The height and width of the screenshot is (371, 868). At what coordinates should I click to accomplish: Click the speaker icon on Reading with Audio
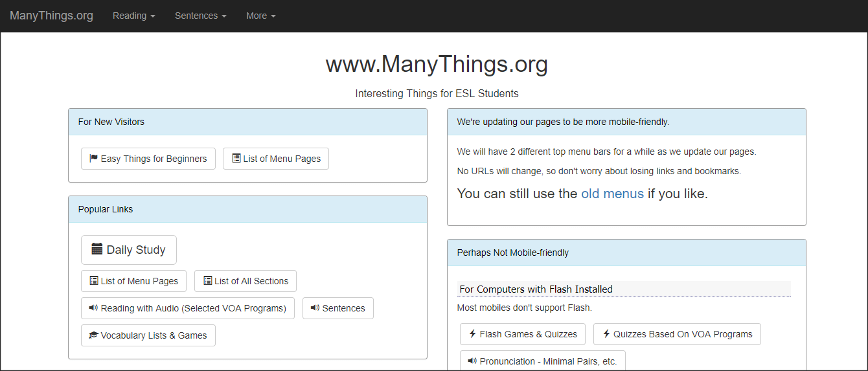93,308
